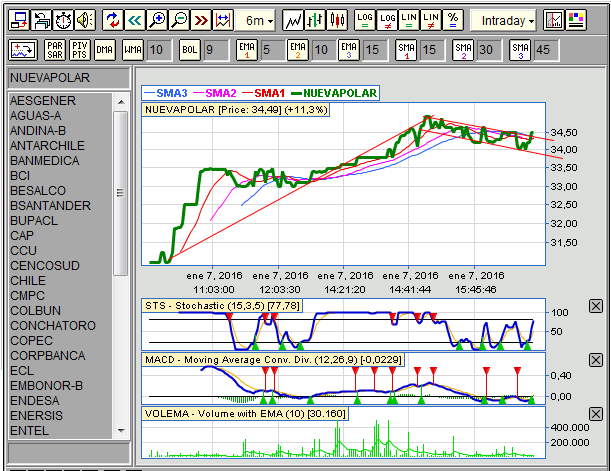Select CENCOSUD in the stock list

click(60, 266)
